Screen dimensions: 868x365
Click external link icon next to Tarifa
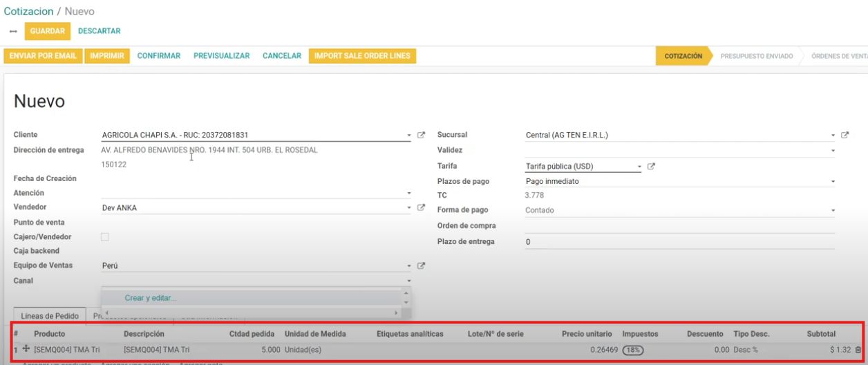(x=651, y=167)
